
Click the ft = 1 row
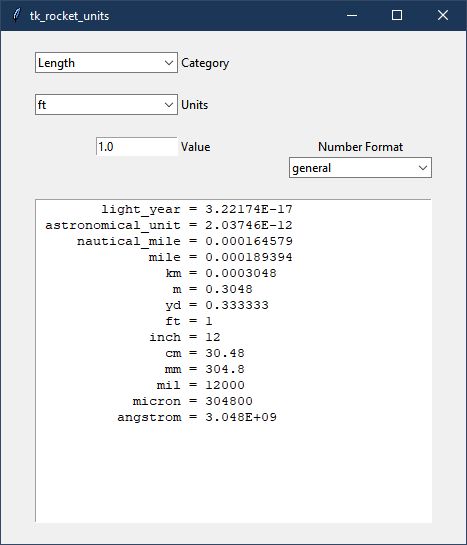[x=189, y=321]
